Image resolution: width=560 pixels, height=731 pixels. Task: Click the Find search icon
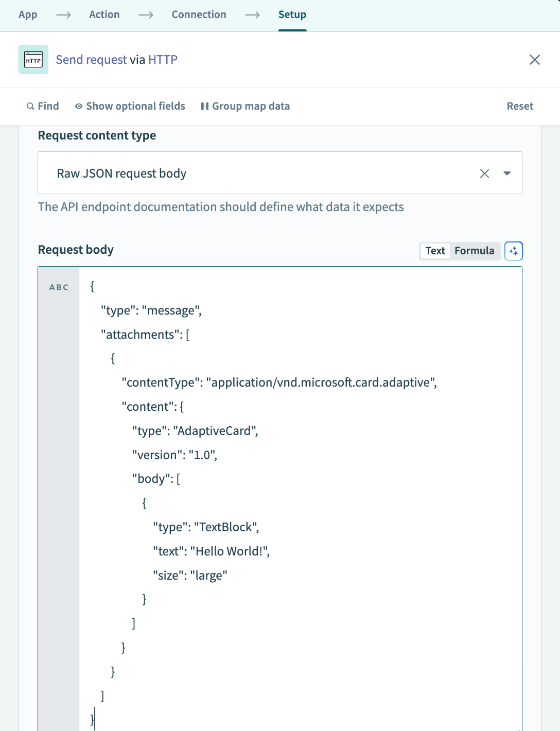pos(30,106)
